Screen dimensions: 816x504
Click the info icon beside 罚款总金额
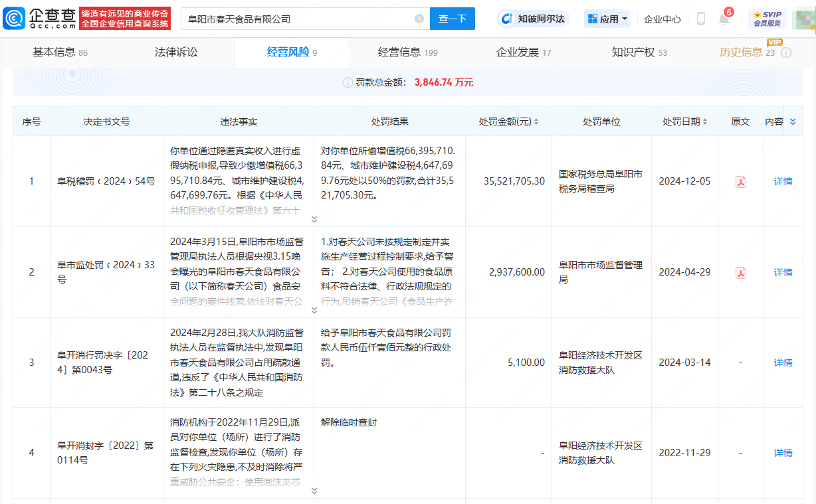coord(348,82)
